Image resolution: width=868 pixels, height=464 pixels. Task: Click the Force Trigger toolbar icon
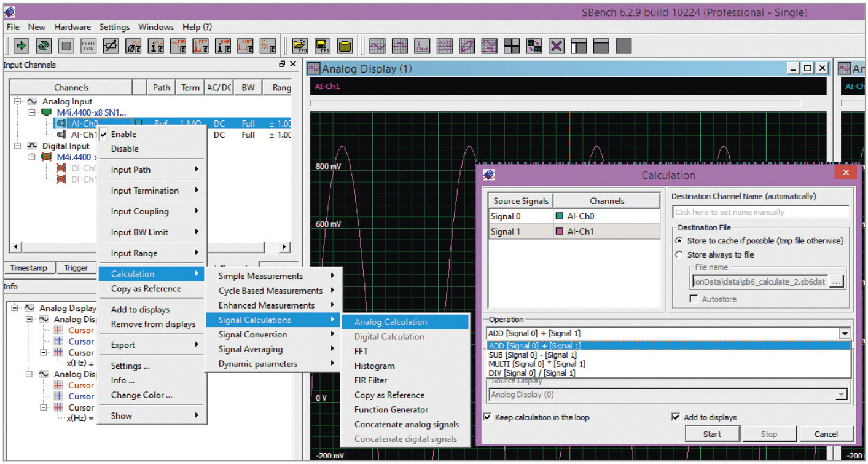coord(89,45)
